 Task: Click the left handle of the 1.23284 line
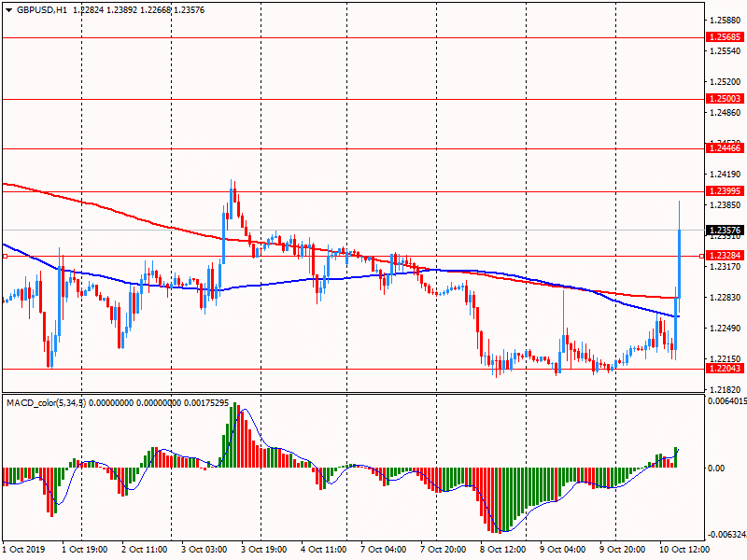coord(4,255)
